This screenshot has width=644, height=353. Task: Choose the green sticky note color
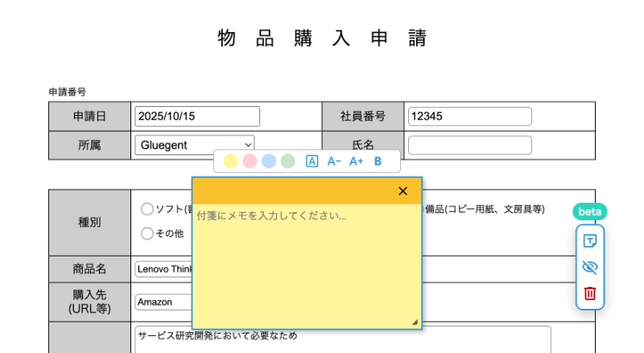click(288, 162)
